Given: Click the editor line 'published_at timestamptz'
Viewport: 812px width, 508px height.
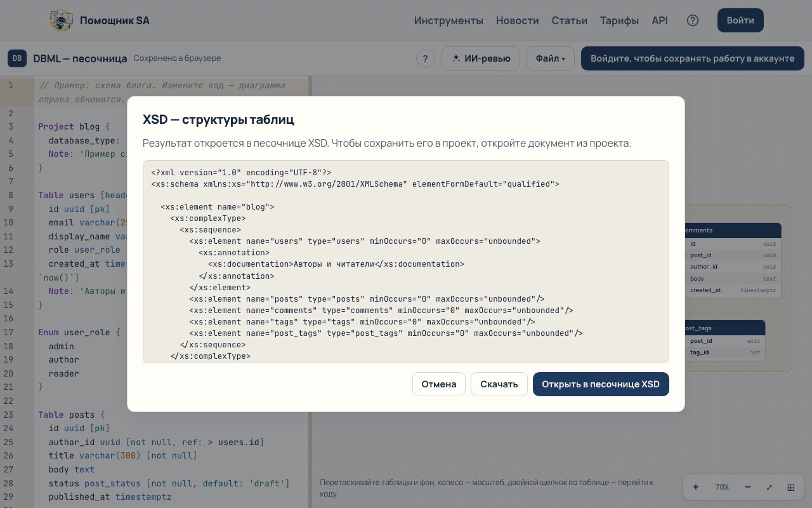Looking at the screenshot, I should tap(110, 497).
